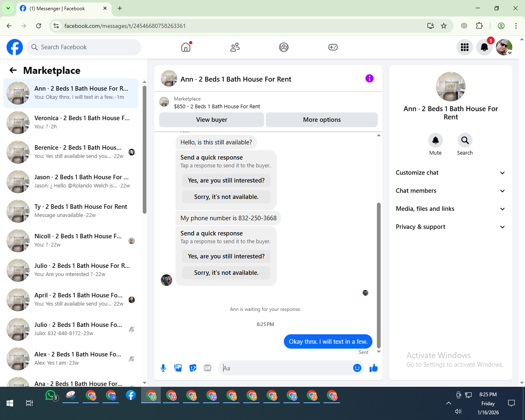Open Ann's profile picture in right panel
This screenshot has width=525, height=420.
point(451,87)
